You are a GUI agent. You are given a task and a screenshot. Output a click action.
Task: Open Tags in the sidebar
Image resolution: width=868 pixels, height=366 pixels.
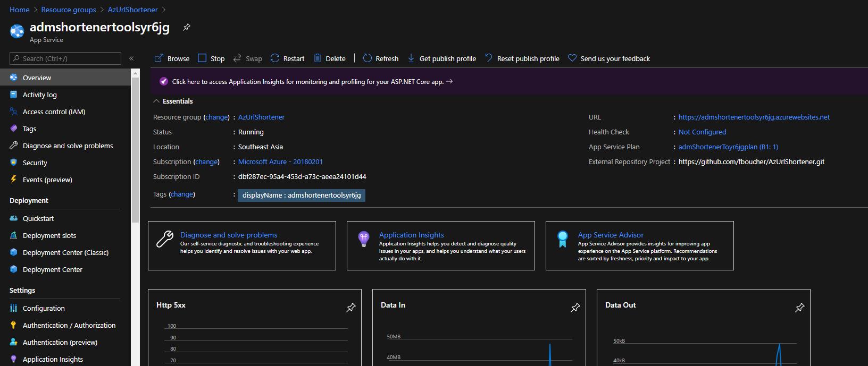pos(65,129)
